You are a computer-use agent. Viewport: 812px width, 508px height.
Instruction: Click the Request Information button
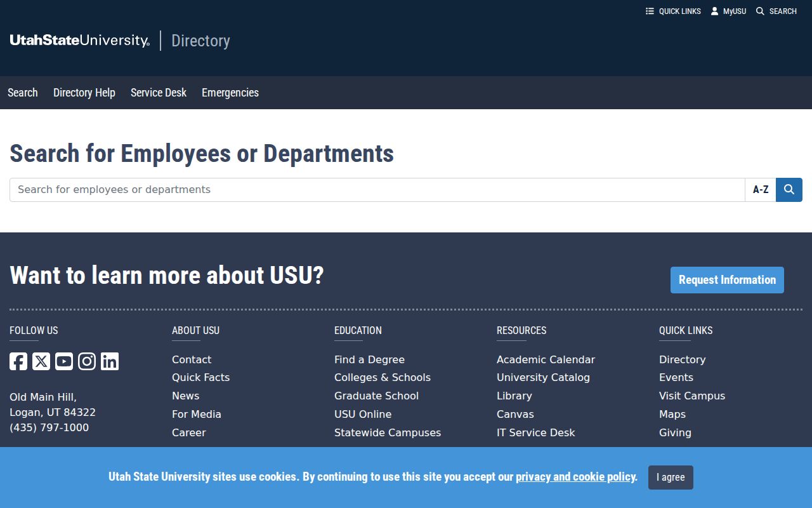pyautogui.click(x=727, y=280)
